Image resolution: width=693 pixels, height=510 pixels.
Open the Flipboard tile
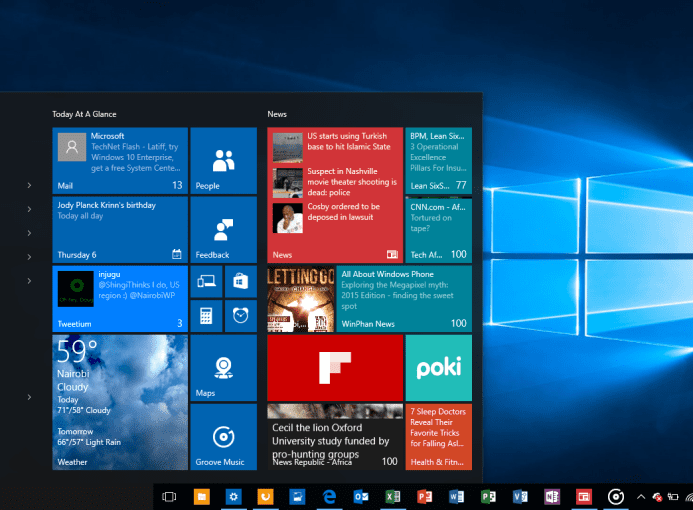[334, 367]
